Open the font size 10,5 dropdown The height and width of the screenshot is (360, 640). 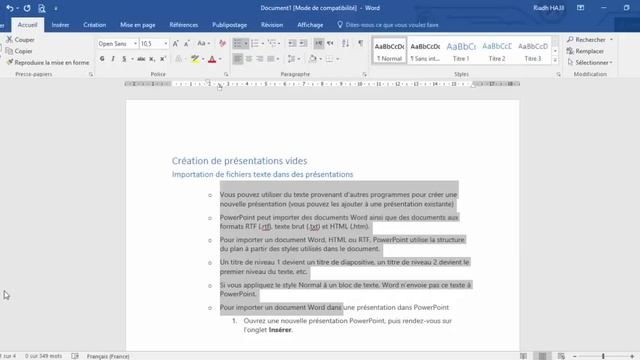(166, 44)
